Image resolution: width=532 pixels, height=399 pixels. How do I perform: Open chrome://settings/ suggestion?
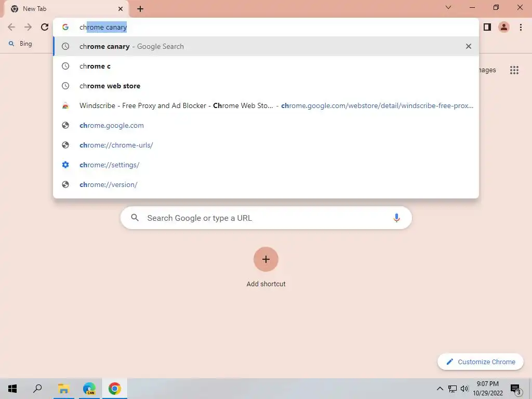tap(266, 165)
